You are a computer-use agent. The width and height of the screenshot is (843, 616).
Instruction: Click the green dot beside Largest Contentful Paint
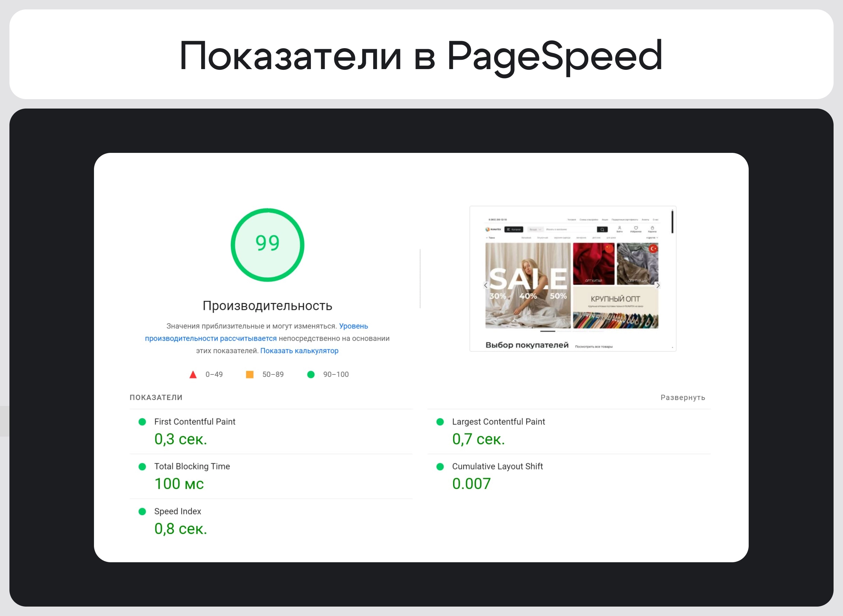[x=440, y=422]
